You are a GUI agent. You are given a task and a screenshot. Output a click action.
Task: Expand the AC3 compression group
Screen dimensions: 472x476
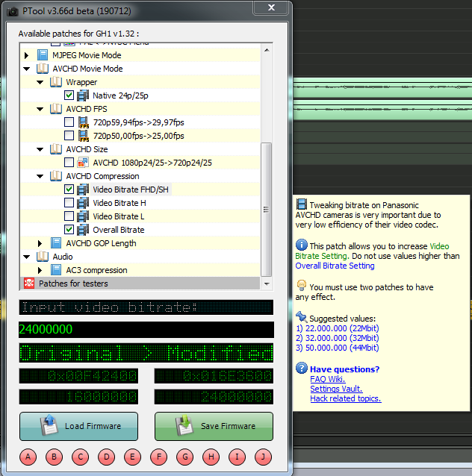coord(40,270)
